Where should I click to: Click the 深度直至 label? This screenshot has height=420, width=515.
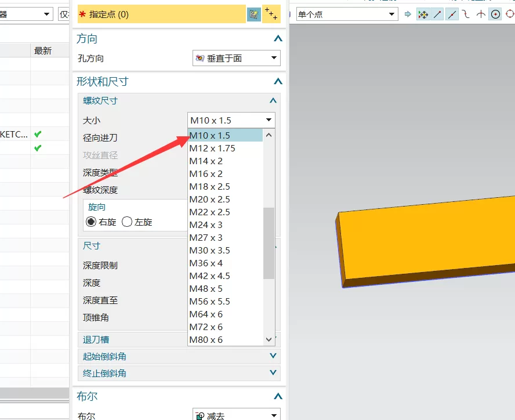click(100, 300)
